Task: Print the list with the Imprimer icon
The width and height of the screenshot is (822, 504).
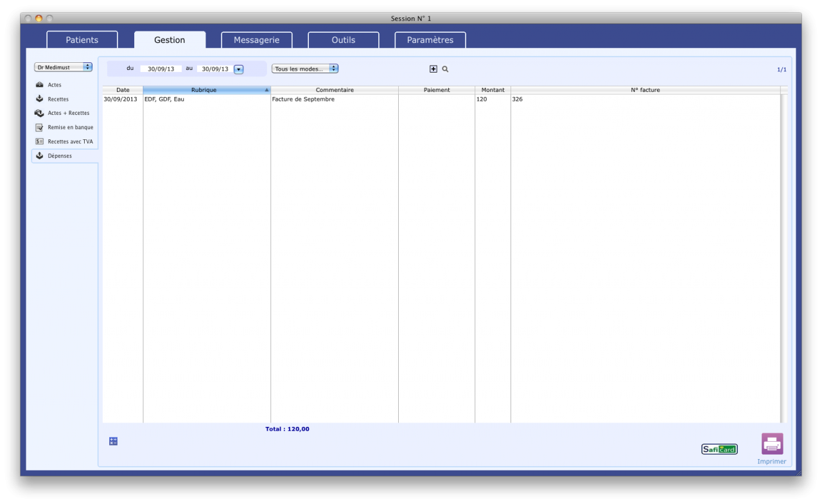Action: click(772, 444)
